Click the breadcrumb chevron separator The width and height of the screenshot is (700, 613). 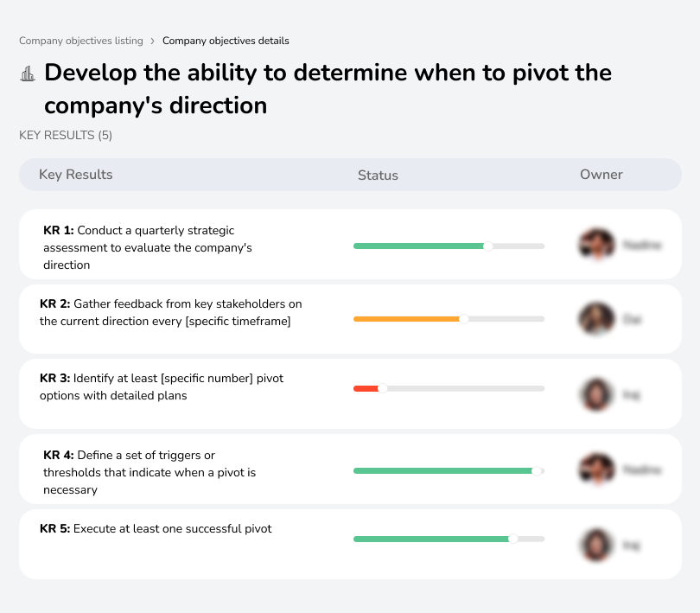pyautogui.click(x=153, y=41)
